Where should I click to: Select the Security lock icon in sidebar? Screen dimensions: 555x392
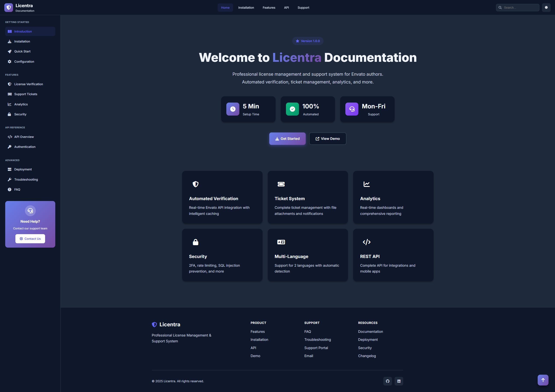coord(9,114)
